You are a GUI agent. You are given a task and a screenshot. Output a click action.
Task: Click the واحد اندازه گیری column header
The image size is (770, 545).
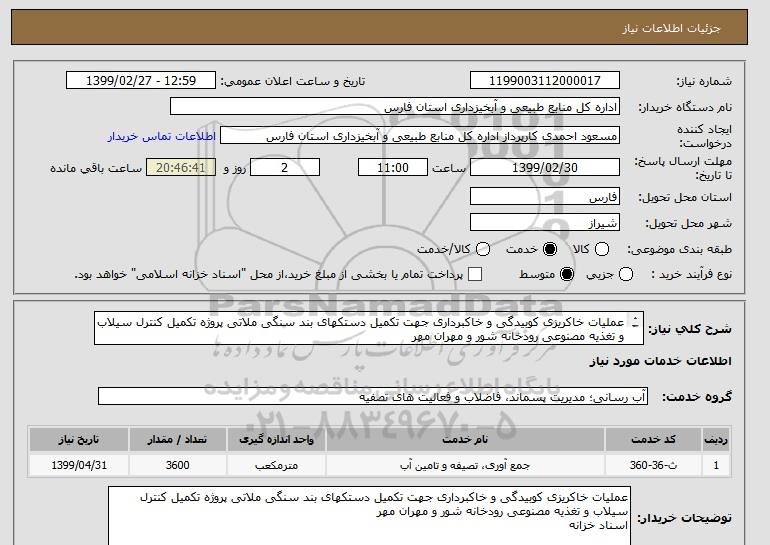pyautogui.click(x=276, y=439)
